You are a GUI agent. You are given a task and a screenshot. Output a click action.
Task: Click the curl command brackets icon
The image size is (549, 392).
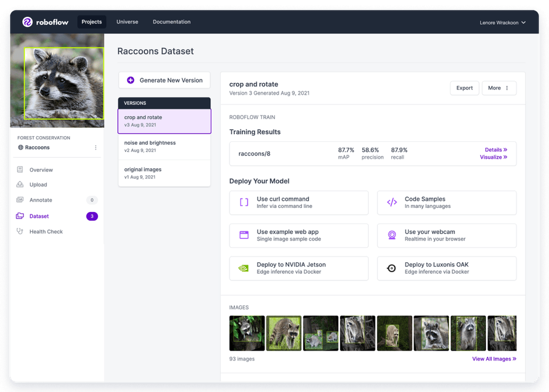244,203
